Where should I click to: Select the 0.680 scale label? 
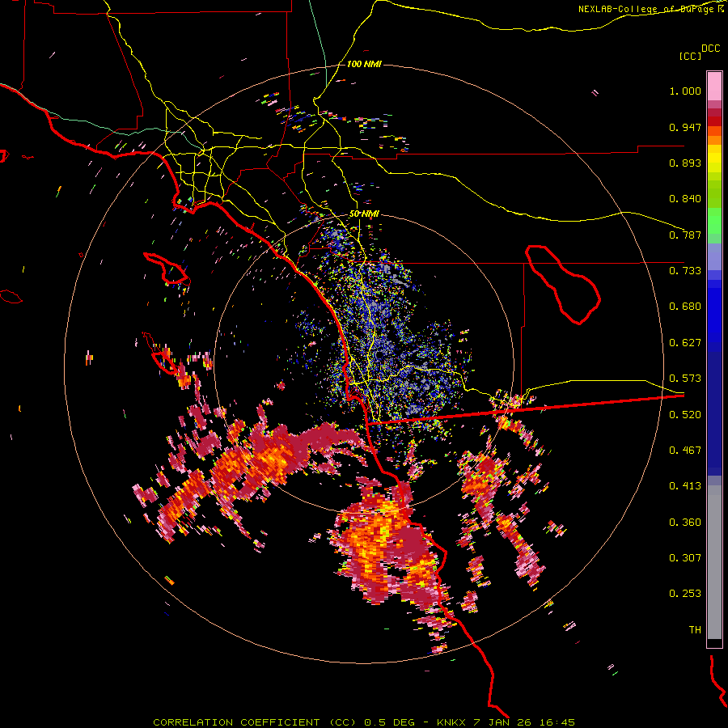pyautogui.click(x=685, y=307)
